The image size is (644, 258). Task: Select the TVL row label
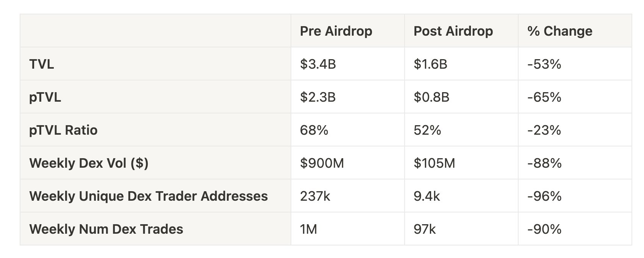(x=42, y=64)
